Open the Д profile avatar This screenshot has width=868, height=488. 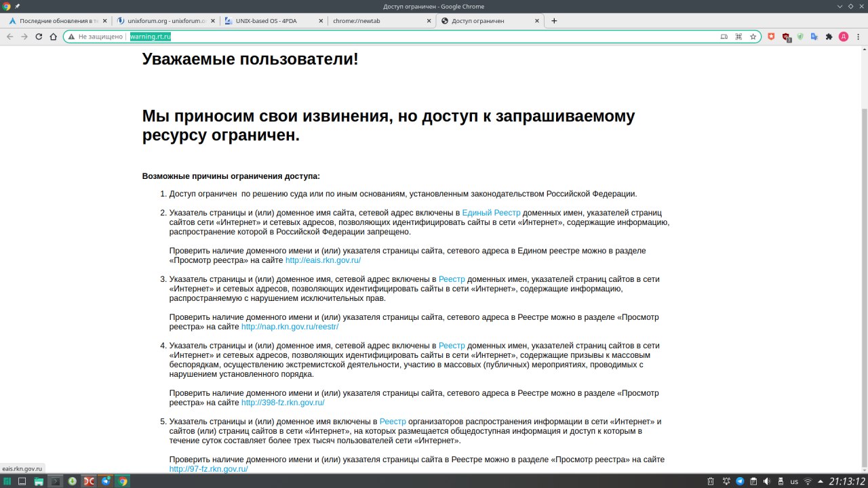point(844,37)
